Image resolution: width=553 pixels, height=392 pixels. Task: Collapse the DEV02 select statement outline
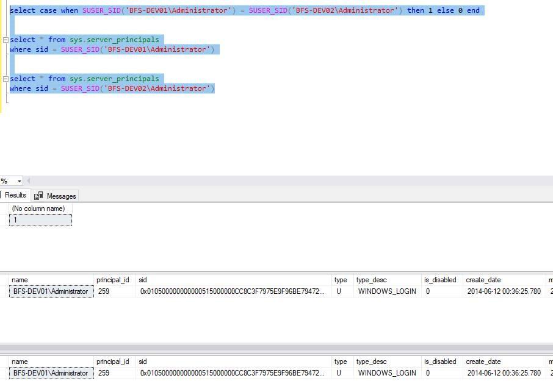pos(5,79)
